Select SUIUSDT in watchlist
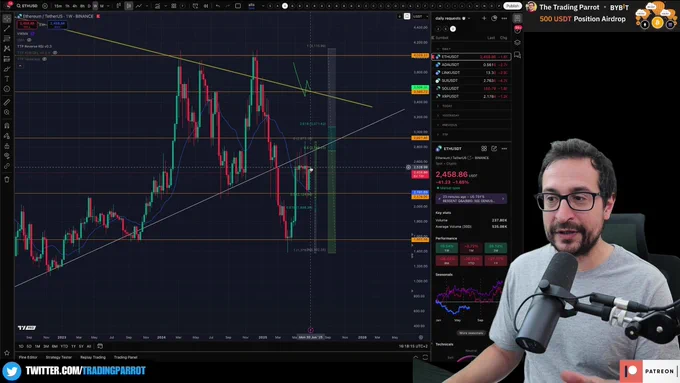680x383 pixels. tap(471, 80)
